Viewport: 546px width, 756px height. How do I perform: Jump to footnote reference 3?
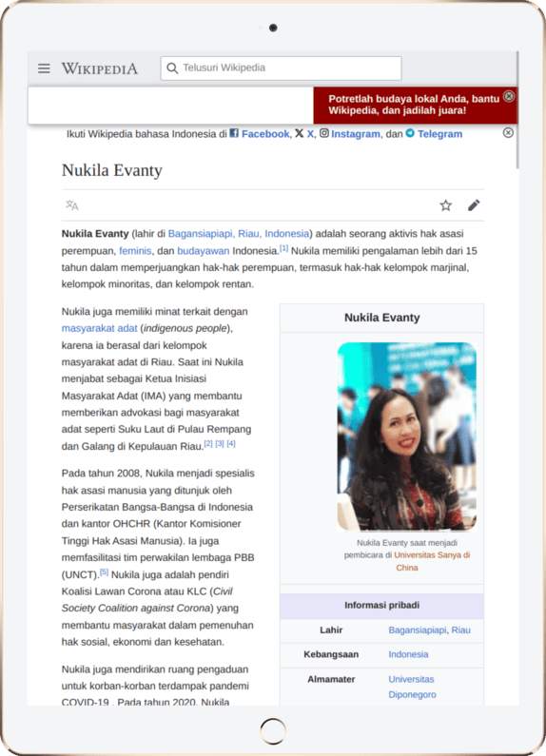point(220,443)
